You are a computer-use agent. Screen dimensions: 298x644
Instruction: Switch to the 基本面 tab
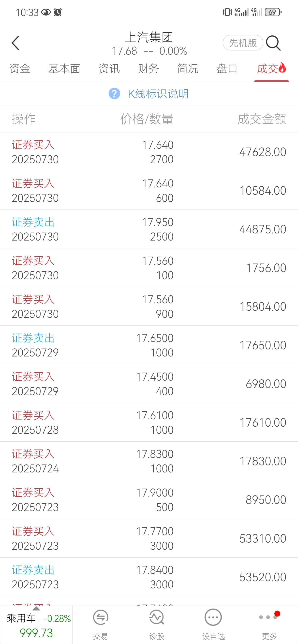(x=64, y=69)
